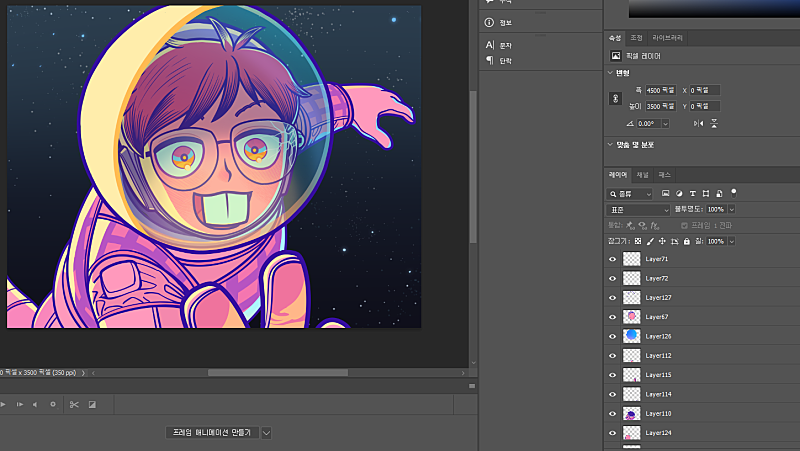The image size is (800, 451).
Task: Open the 문자 (Character) panel
Action: click(x=505, y=45)
